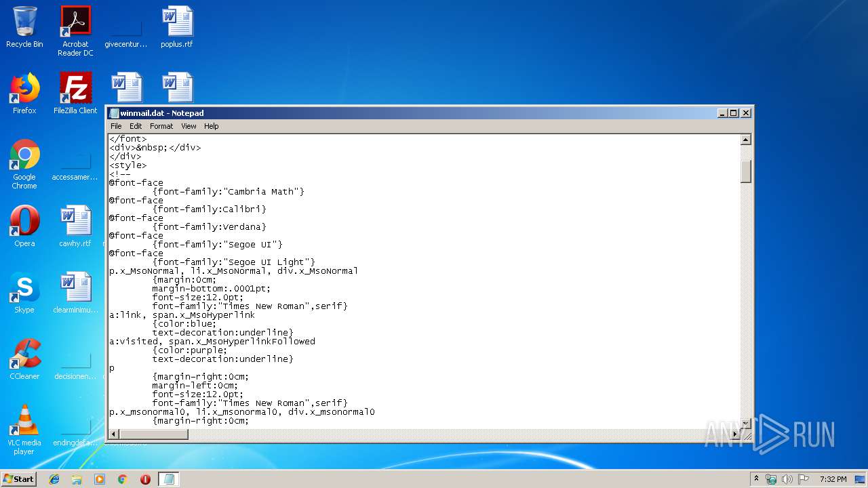Open cawhy.rtf document on desktop
Viewport: 868px width, 488px height.
pos(75,226)
